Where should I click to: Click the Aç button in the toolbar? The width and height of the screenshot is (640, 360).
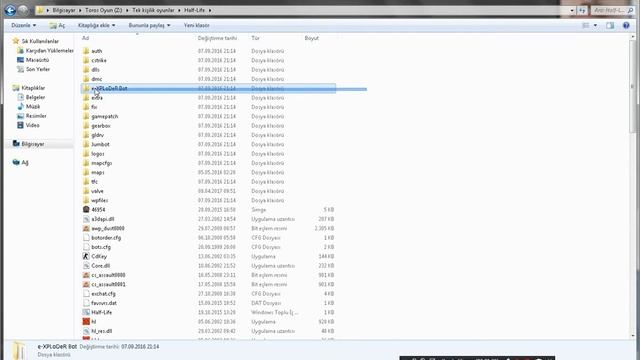[58, 25]
